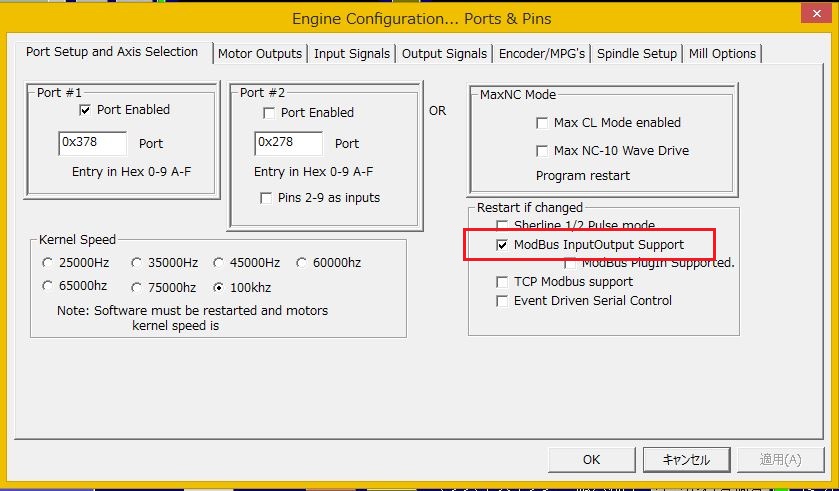Enable Port #2 Port Enabled checkbox

click(268, 113)
